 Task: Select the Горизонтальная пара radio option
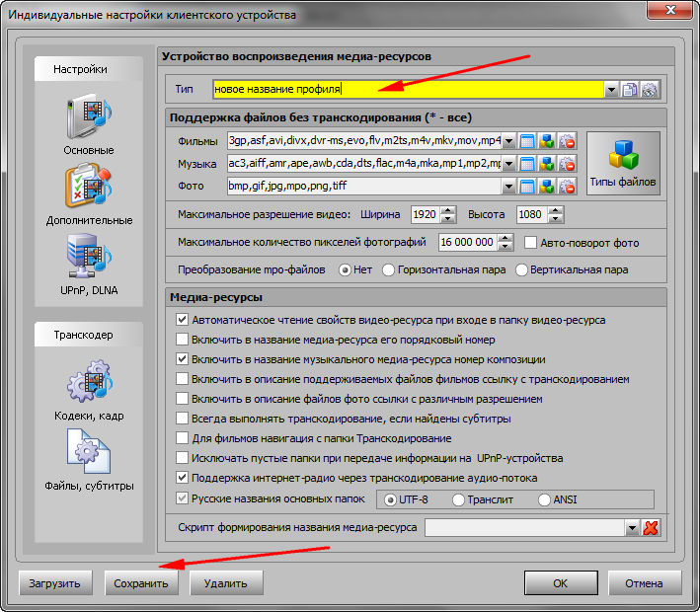(x=389, y=269)
